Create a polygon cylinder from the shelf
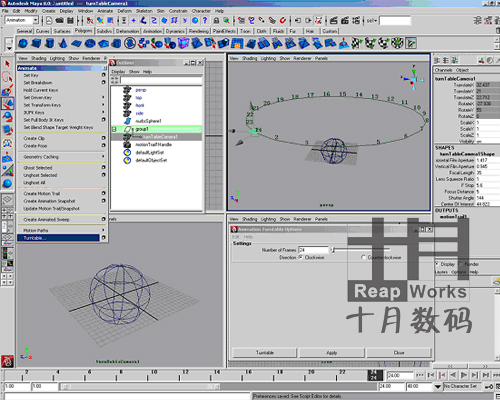500x400 pixels. [x=50, y=43]
